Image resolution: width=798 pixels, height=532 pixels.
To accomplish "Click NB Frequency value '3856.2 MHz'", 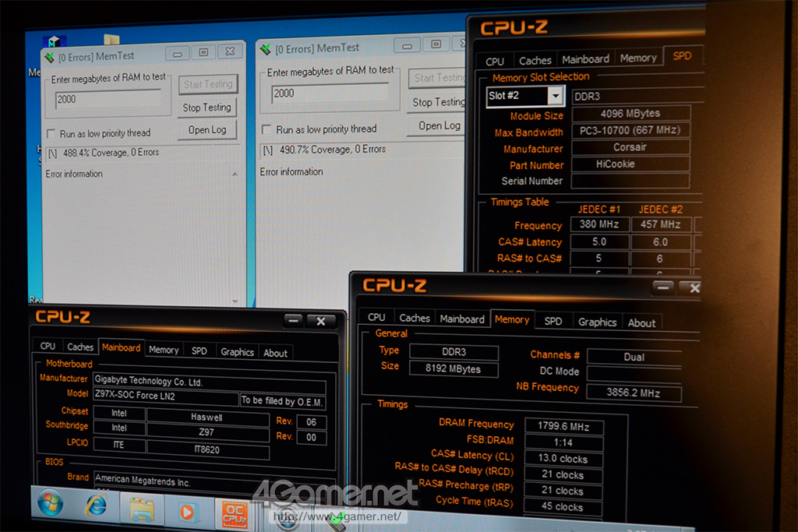I will pos(633,392).
